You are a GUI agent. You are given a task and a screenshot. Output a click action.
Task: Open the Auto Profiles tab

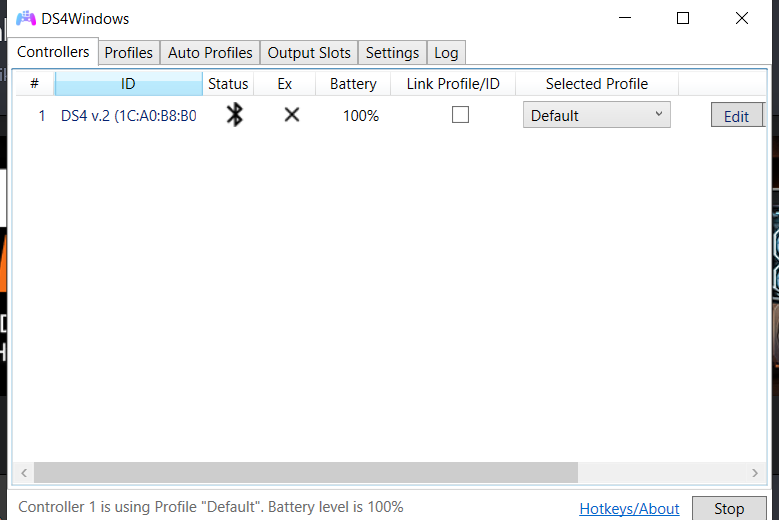point(210,53)
